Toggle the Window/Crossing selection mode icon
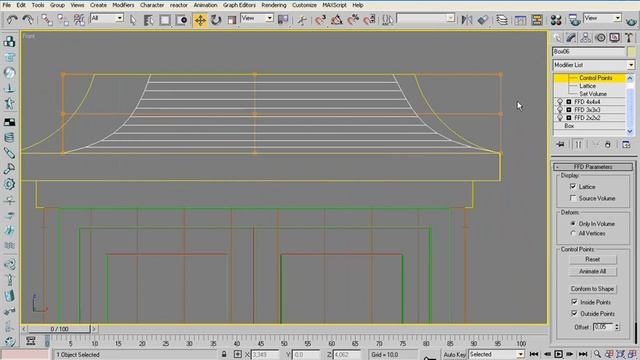 (x=181, y=20)
